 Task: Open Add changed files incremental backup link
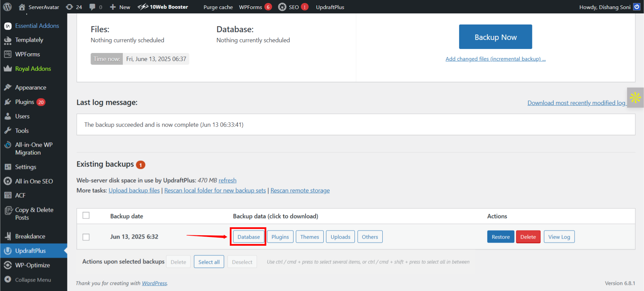tap(495, 59)
